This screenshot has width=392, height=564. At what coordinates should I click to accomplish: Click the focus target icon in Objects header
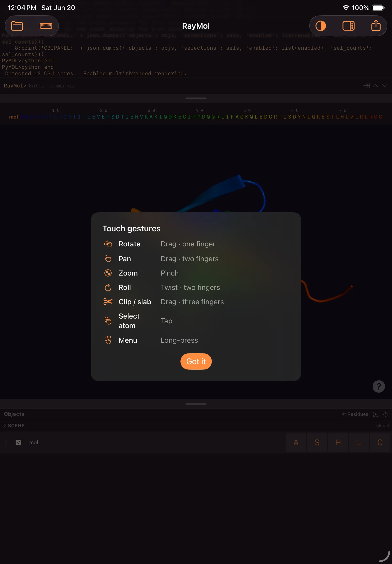pyautogui.click(x=375, y=414)
